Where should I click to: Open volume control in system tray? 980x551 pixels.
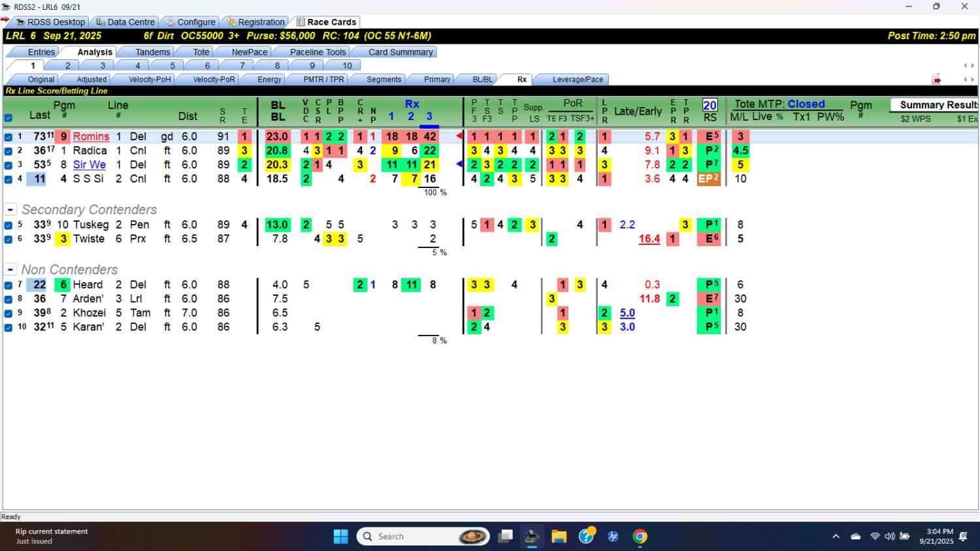[889, 537]
